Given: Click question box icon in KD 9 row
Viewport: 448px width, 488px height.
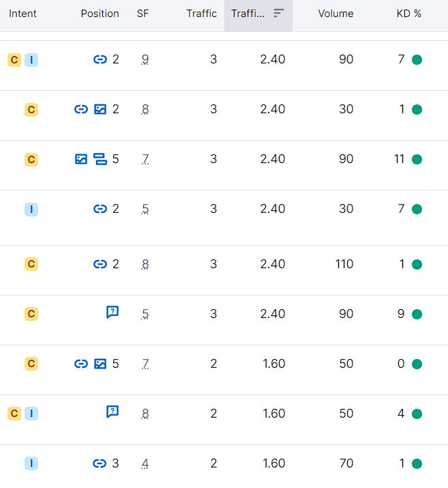Looking at the screenshot, I should click(113, 312).
